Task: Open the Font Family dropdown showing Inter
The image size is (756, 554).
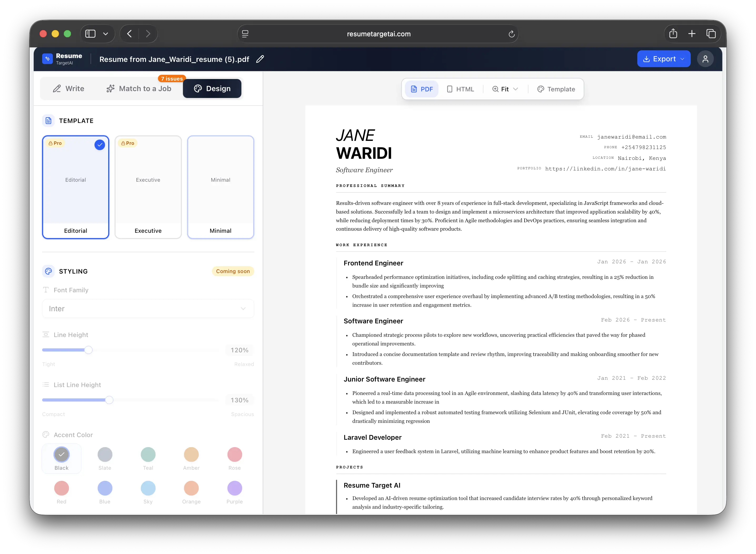Action: point(148,309)
